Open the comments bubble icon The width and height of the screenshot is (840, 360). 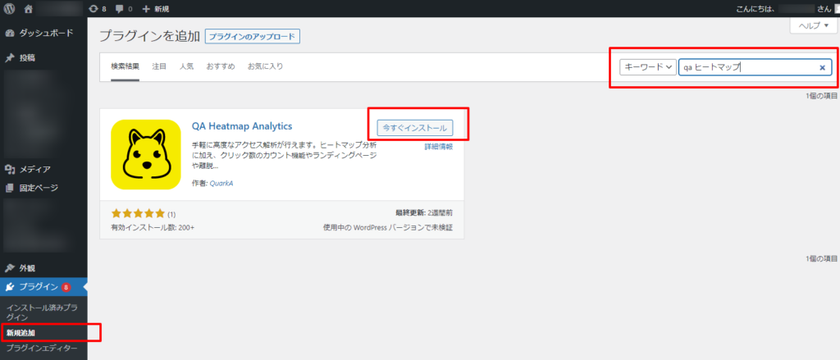click(124, 9)
